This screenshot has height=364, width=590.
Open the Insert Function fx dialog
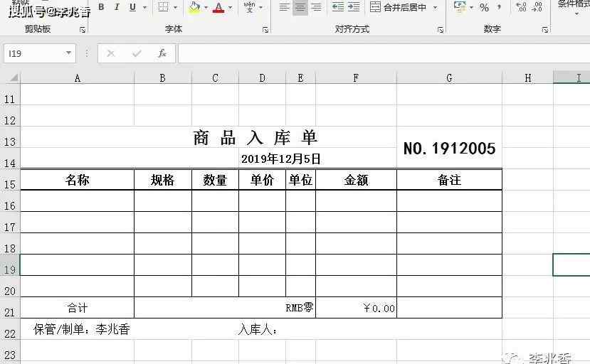pyautogui.click(x=162, y=53)
